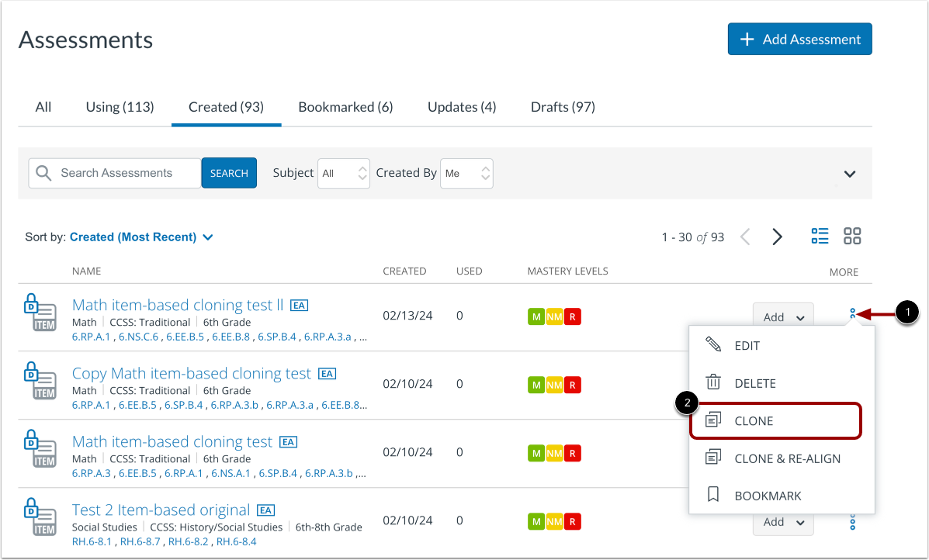This screenshot has width=929, height=560.
Task: Open standard 6.NS.C.6 link
Action: coord(139,337)
